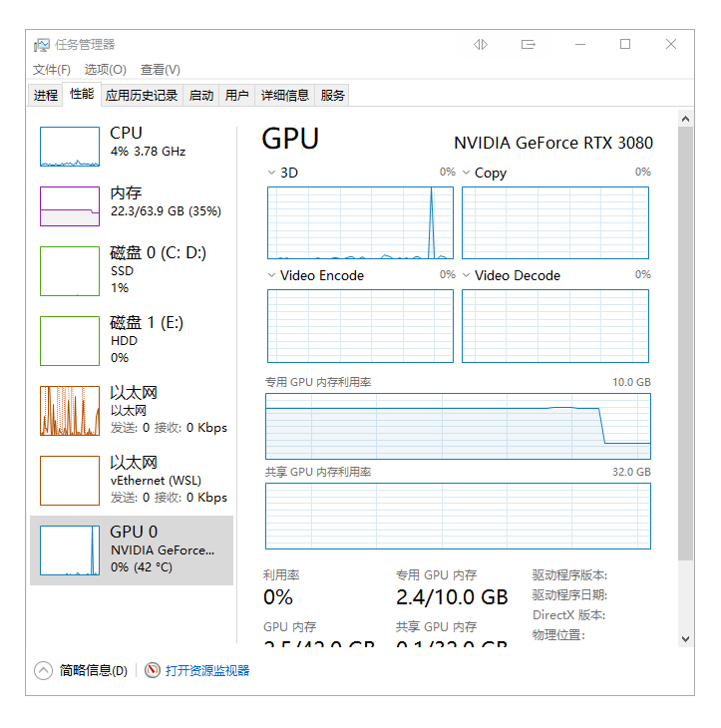Screen dimensions: 721x728
Task: Open 磁盘 1 (E:) HDD graph thumbnail
Action: click(x=70, y=341)
